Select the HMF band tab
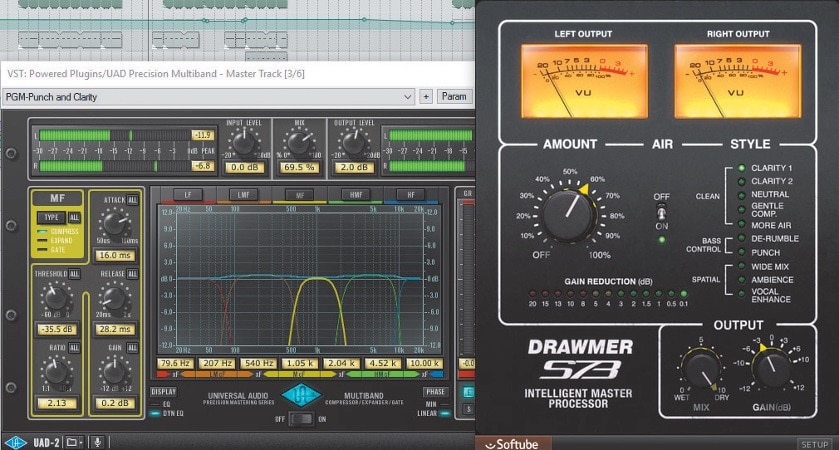The width and height of the screenshot is (839, 450). [x=356, y=195]
